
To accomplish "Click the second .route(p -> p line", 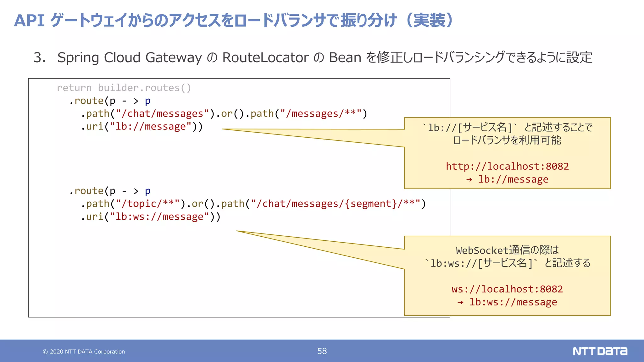I will coord(110,191).
